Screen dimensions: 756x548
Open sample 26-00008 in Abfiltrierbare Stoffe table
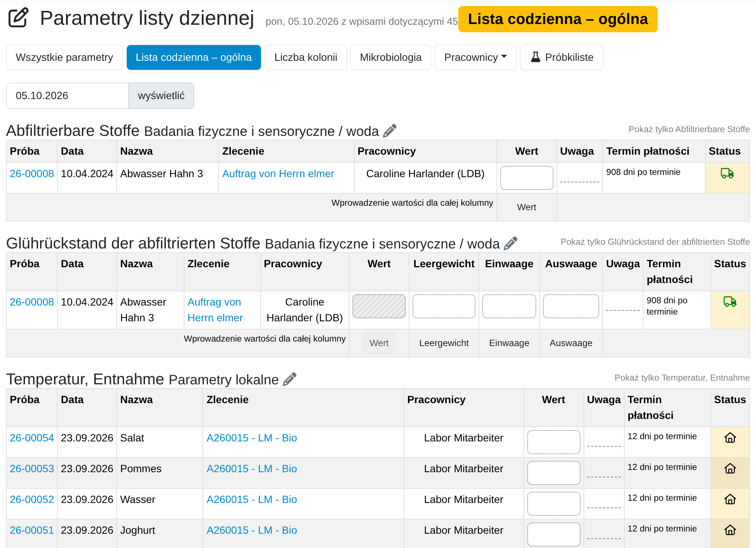click(x=32, y=173)
